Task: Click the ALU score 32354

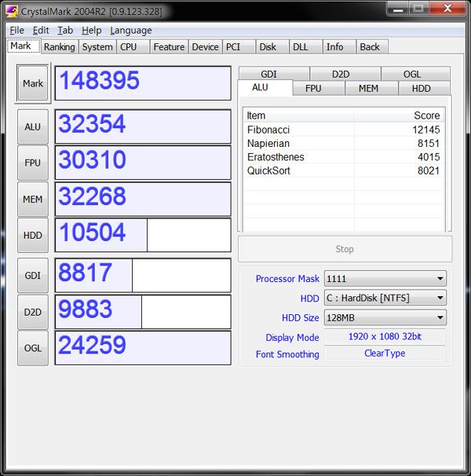Action: pyautogui.click(x=143, y=126)
